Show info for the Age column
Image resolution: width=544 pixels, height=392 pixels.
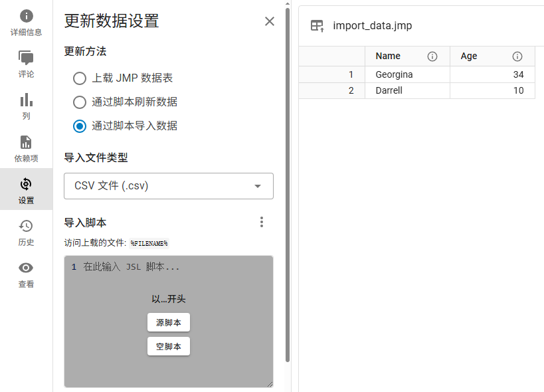[517, 56]
